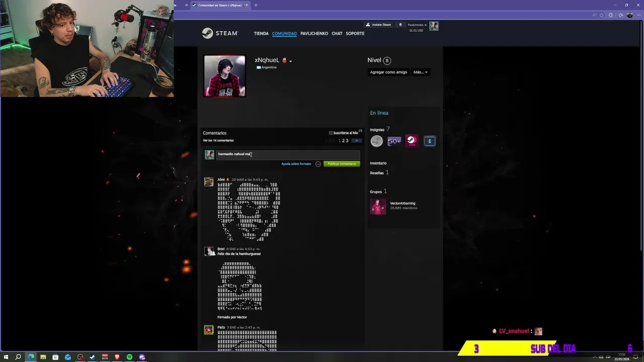This screenshot has height=362, width=644.
Task: Click the 50+ badge
Action: click(394, 141)
